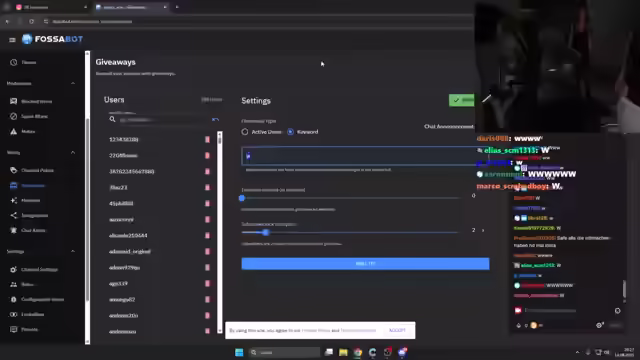Accept the cookie notice
640x360 pixels.
pos(397,330)
